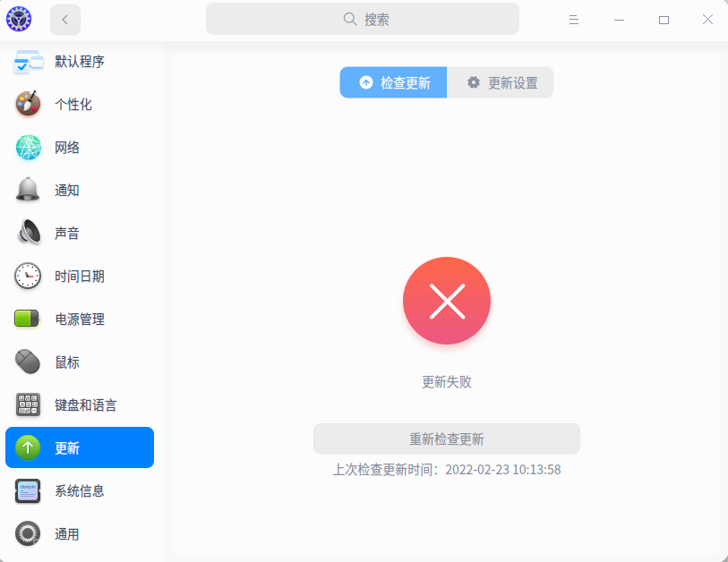Open the Power Management (电源管理) battery icon

coord(27,319)
